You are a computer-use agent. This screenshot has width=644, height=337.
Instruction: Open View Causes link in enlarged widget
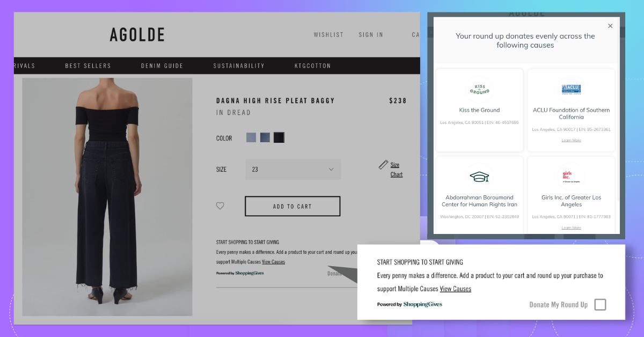click(456, 289)
